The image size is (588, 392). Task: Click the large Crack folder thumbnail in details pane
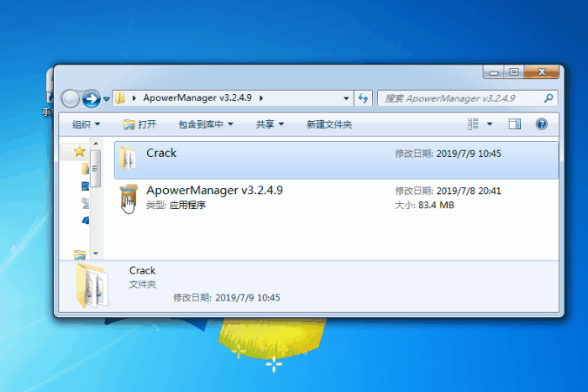pos(92,286)
